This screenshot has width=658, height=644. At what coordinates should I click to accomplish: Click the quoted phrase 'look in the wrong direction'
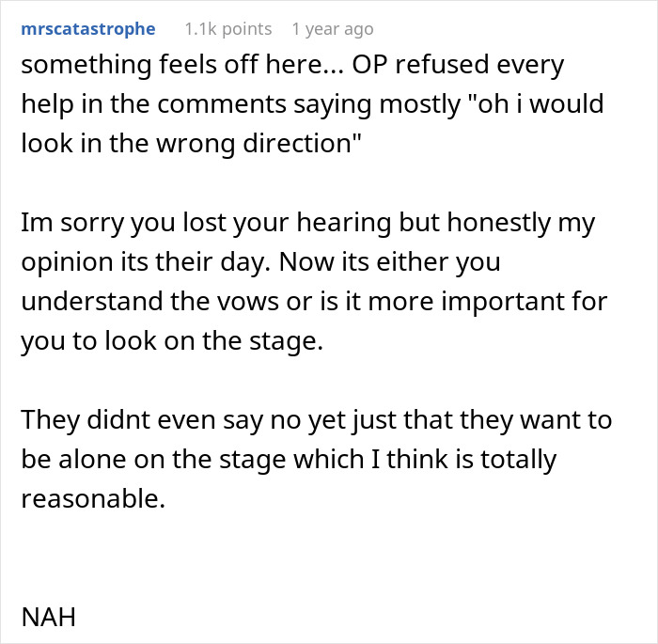pos(191,143)
